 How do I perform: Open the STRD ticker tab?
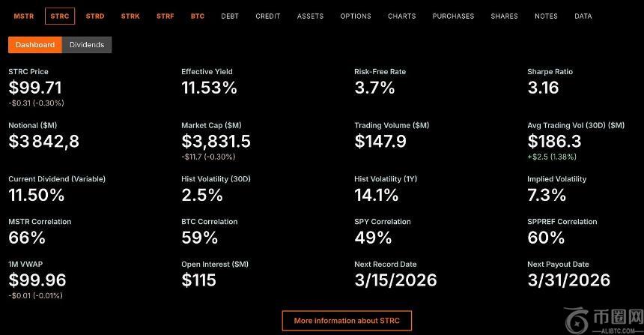95,16
